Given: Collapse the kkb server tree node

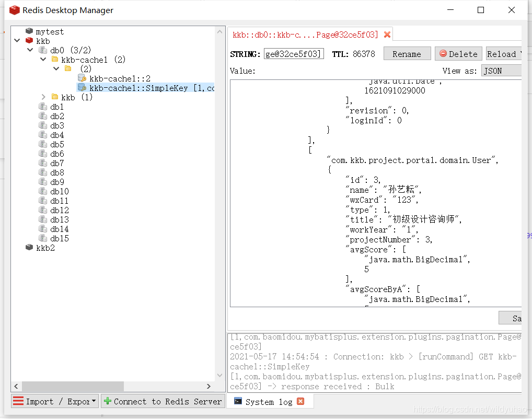Looking at the screenshot, I should click(x=17, y=41).
